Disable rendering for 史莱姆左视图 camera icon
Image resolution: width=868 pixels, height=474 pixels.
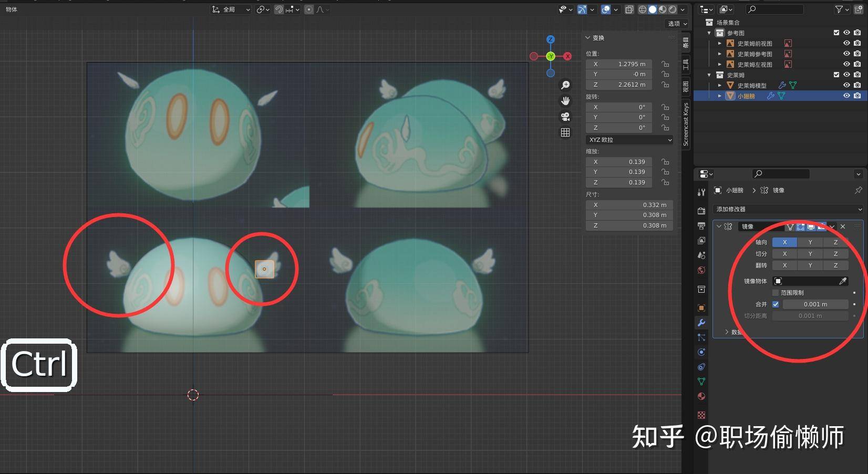tap(857, 64)
